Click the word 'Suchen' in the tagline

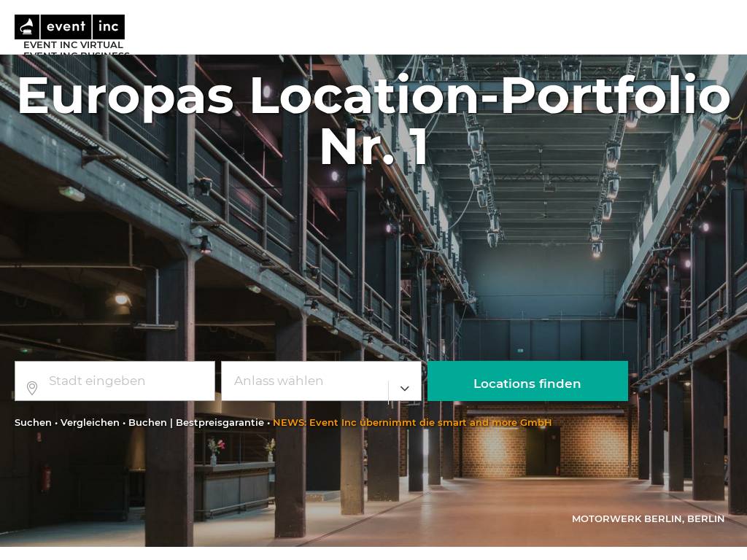coord(33,422)
